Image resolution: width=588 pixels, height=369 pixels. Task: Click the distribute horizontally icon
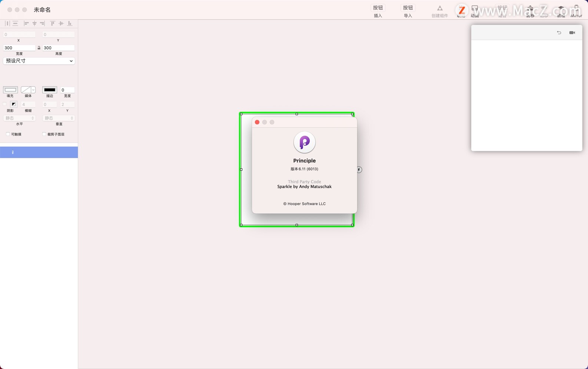coord(7,23)
